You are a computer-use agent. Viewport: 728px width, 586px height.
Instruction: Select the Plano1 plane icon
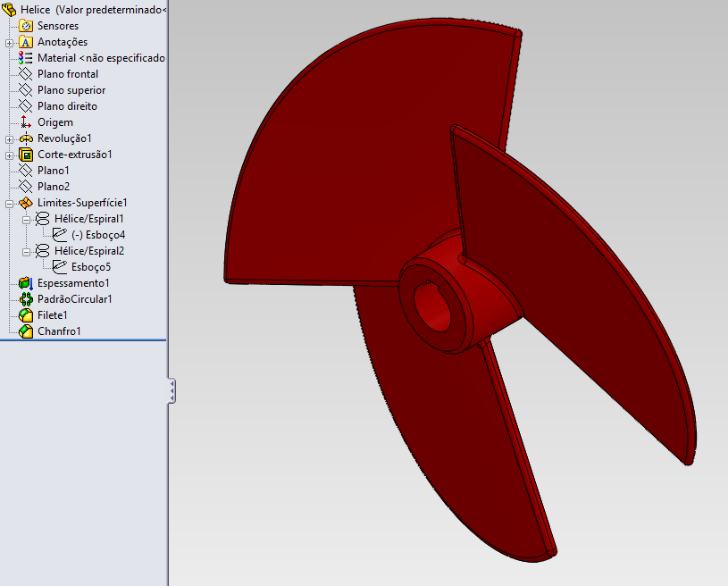click(26, 171)
